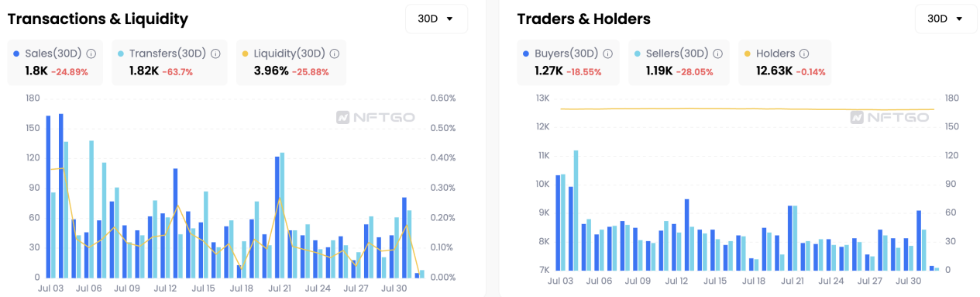Toggle Sales(30D) series legend
Screen dimensions: 980x297
(49, 54)
